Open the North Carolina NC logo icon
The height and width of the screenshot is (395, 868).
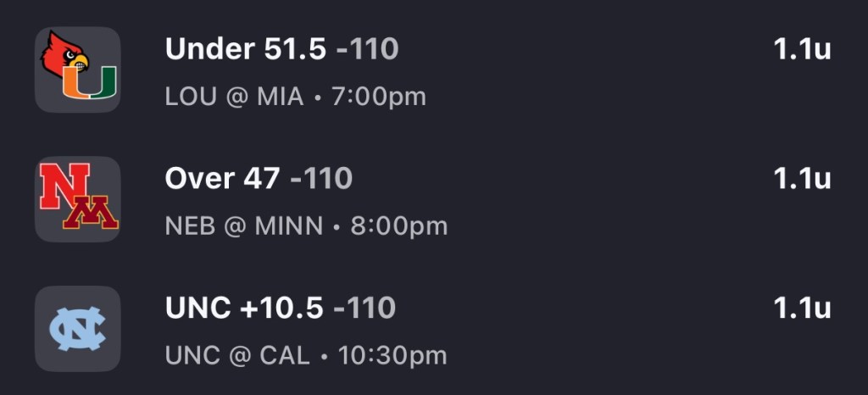pyautogui.click(x=77, y=329)
